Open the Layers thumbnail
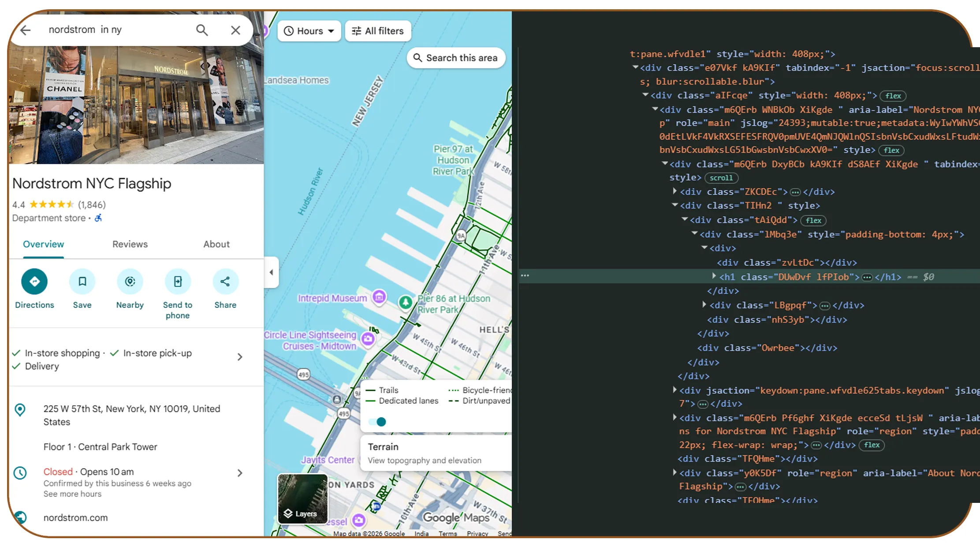 pyautogui.click(x=302, y=498)
